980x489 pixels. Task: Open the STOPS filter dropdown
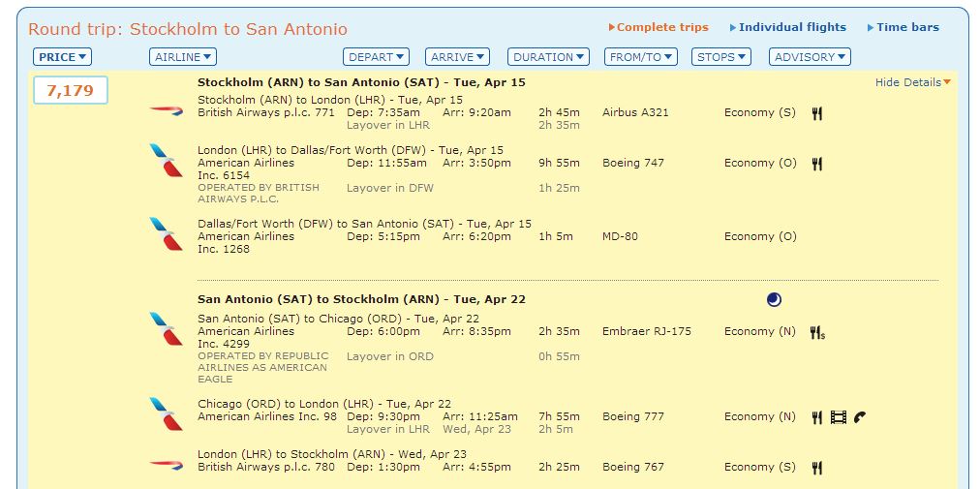[x=721, y=57]
